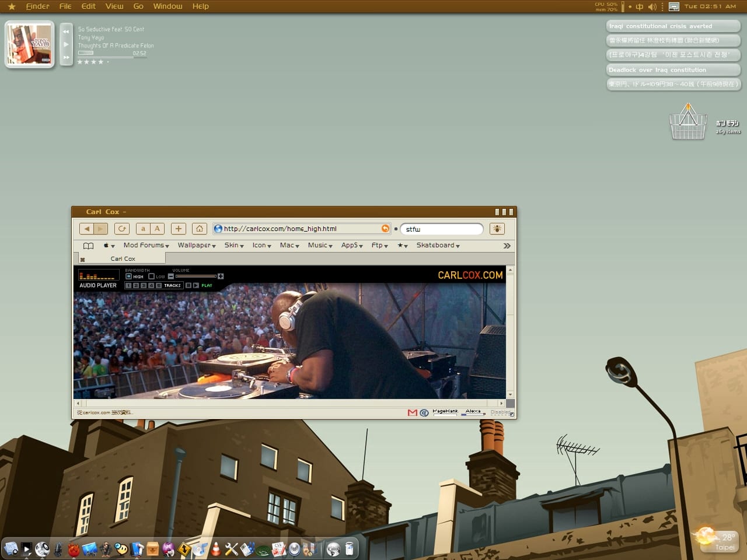This screenshot has height=560, width=747.
Task: Click the orange RSS/snapback icon in address bar
Action: click(x=385, y=229)
